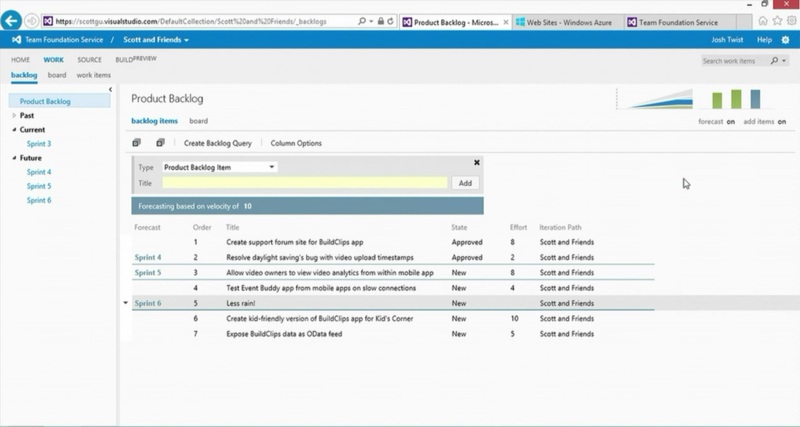Select the board sub-navigation tab under WORK
Image resolution: width=800 pixels, height=427 pixels.
[x=57, y=75]
